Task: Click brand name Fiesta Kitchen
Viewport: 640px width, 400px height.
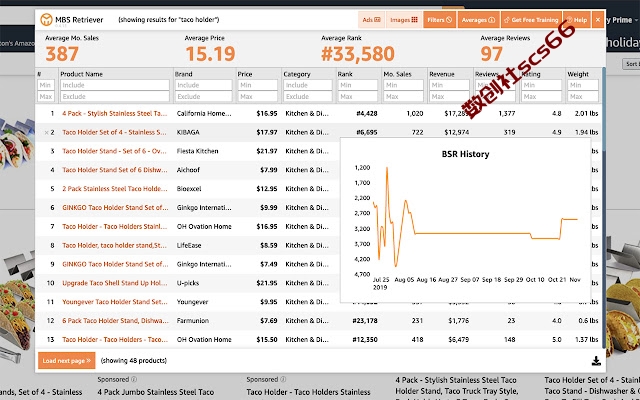Action: coord(198,151)
